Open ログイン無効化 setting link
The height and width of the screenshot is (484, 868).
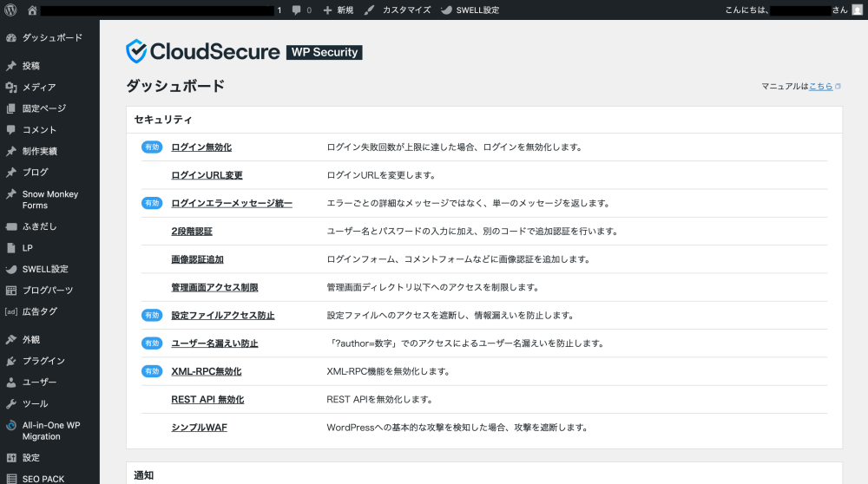(201, 147)
